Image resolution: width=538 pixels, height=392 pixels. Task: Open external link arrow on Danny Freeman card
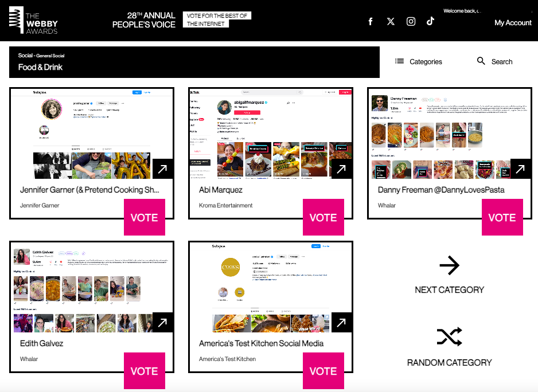tap(520, 168)
